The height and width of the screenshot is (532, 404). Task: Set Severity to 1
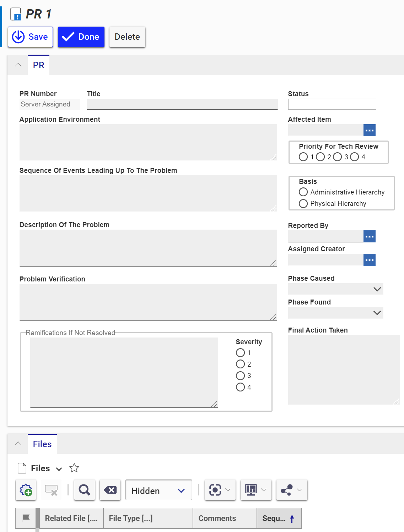(240, 353)
